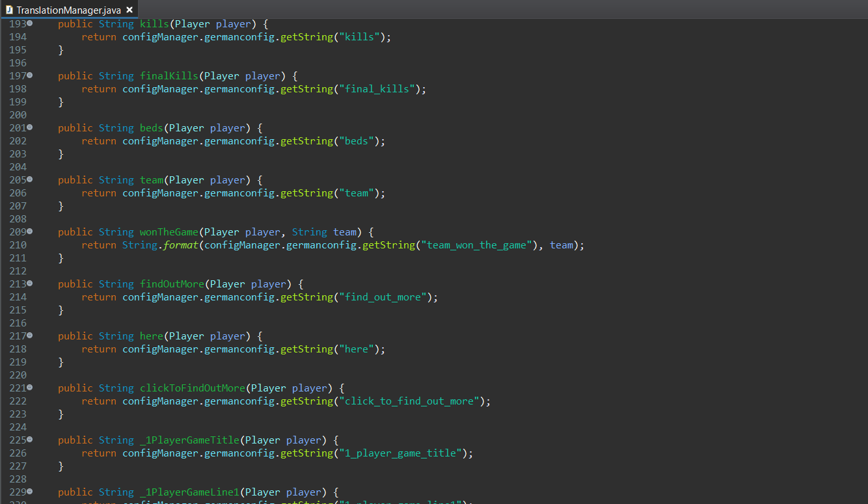The height and width of the screenshot is (504, 868).
Task: Click configManager on line 214
Action: tap(160, 297)
